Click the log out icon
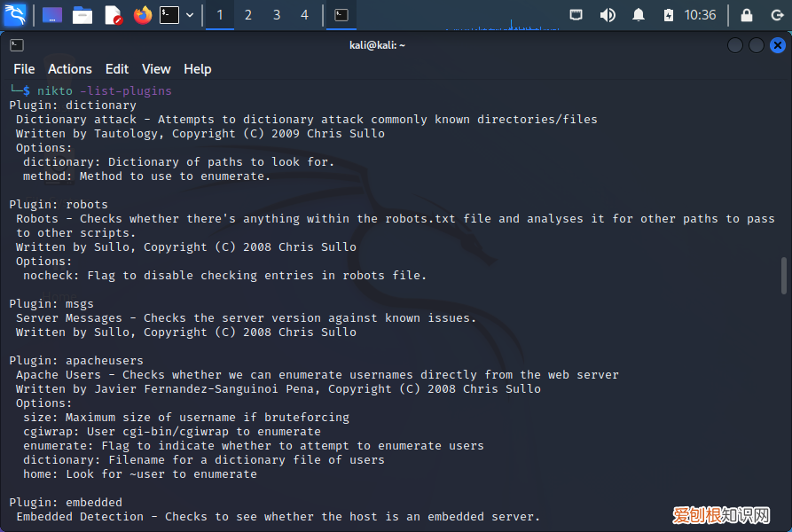This screenshot has width=792, height=532. click(777, 15)
